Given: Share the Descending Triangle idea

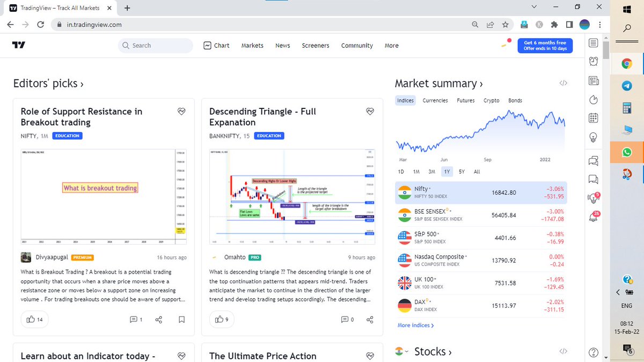Looking at the screenshot, I should 370,320.
